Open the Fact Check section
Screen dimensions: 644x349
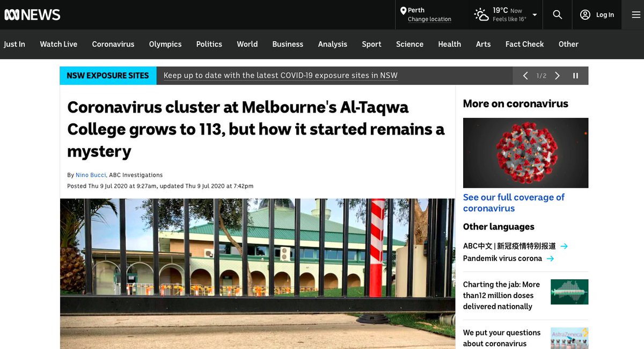[x=525, y=44]
